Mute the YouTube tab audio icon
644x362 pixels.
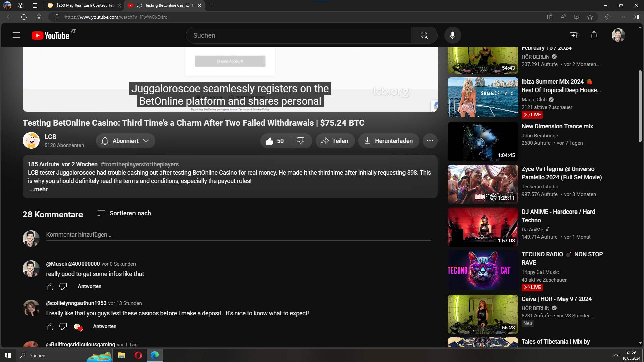tap(139, 5)
